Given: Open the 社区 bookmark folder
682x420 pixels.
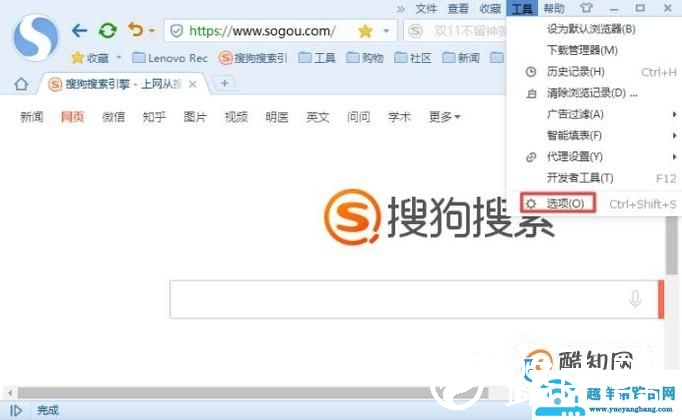Looking at the screenshot, I should point(413,58).
